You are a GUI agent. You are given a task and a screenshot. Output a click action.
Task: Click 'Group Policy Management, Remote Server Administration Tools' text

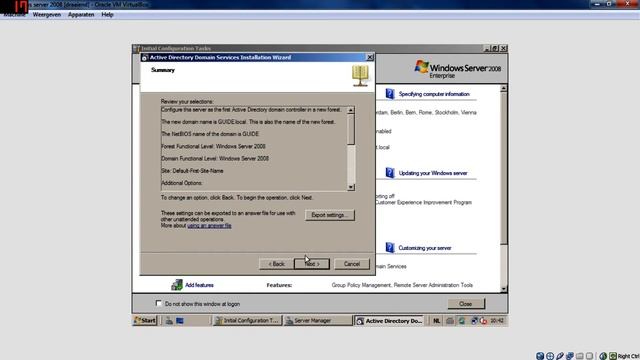click(402, 285)
